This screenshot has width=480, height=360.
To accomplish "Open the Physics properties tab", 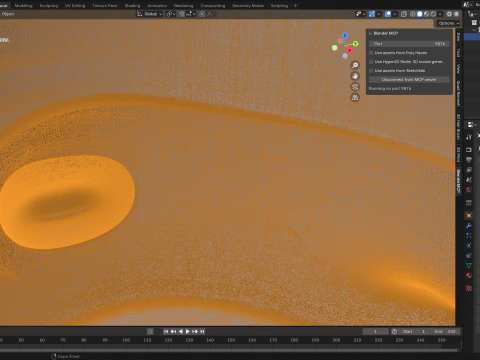I will 469,246.
